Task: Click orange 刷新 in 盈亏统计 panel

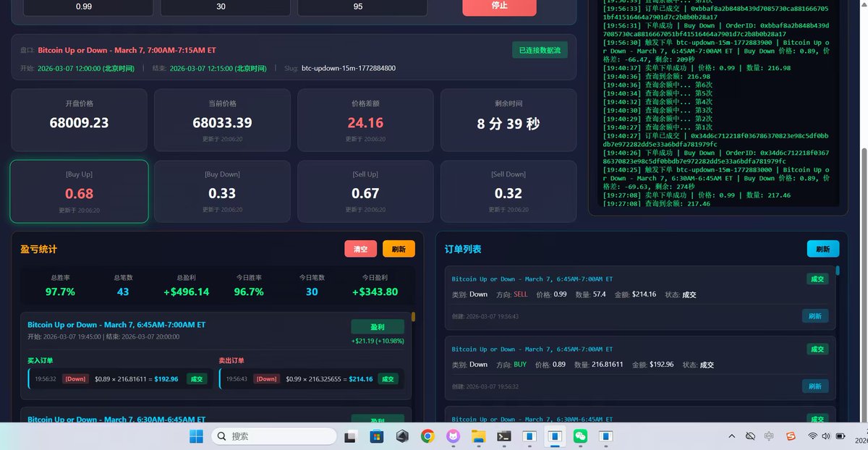Action: pos(399,249)
